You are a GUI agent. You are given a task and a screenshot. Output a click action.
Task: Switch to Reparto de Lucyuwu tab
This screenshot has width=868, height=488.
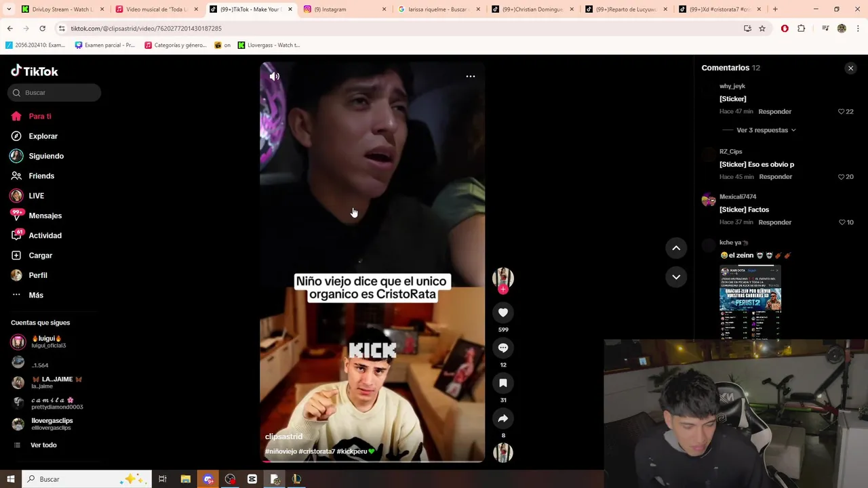[627, 9]
